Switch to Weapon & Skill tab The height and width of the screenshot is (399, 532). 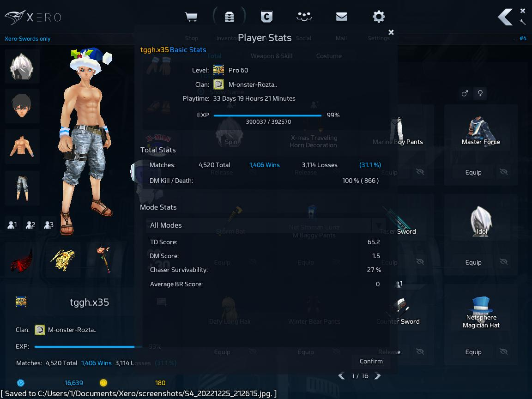[x=272, y=56]
